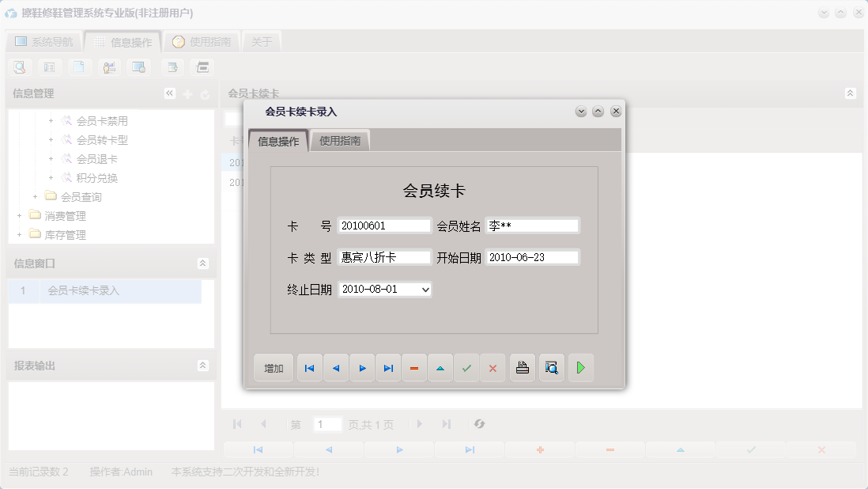Confirm the record with the green checkmark
The image size is (868, 489).
[466, 367]
